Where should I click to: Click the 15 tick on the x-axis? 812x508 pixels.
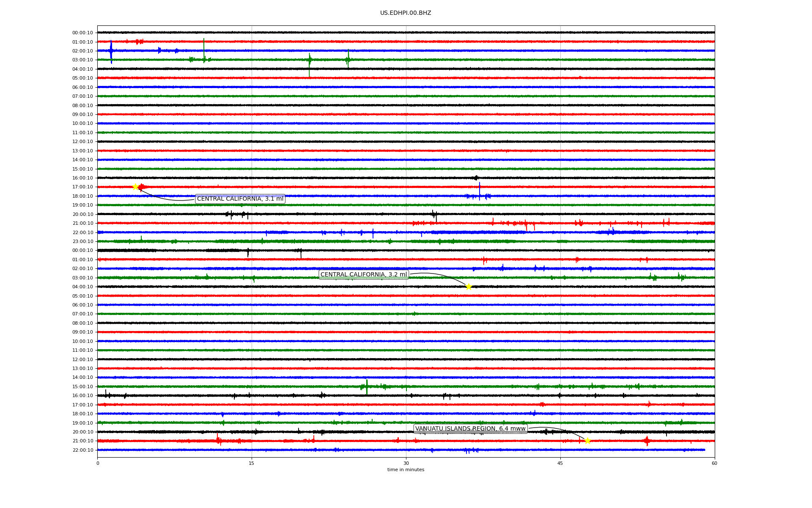click(x=252, y=463)
